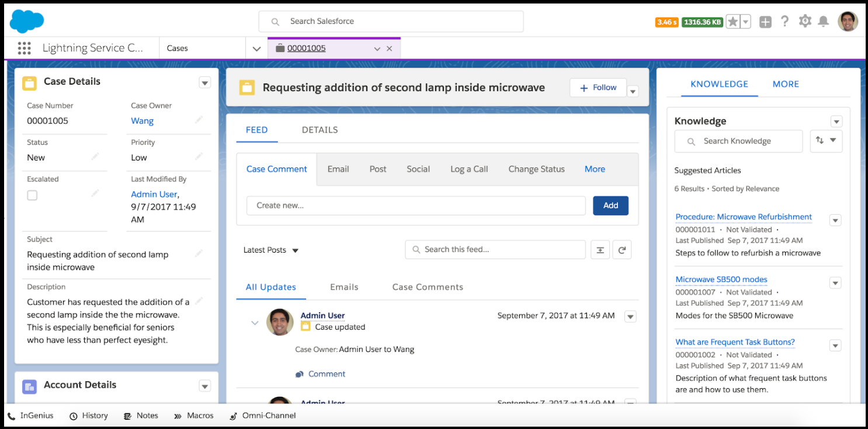Open the App Launcher grid icon
Viewport: 868px width, 429px height.
click(x=24, y=48)
